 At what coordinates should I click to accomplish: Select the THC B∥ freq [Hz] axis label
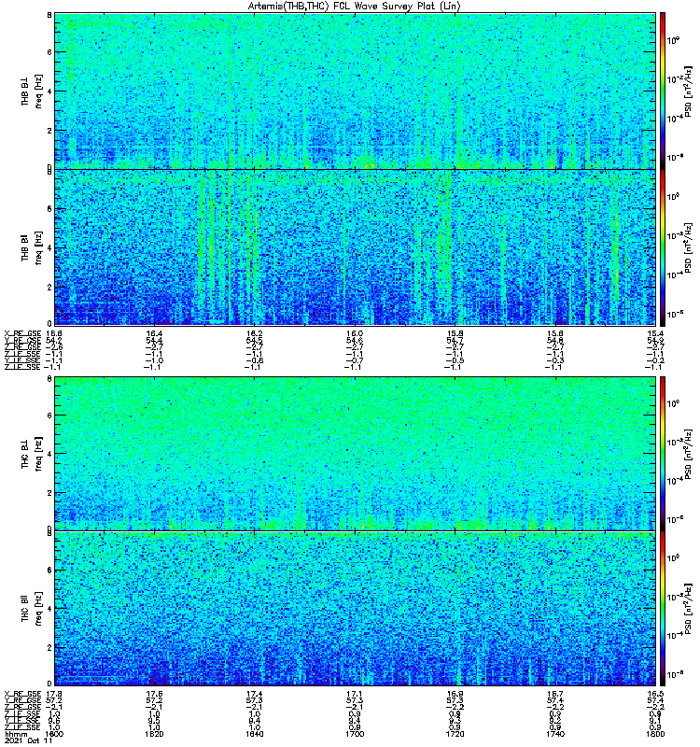point(31,609)
